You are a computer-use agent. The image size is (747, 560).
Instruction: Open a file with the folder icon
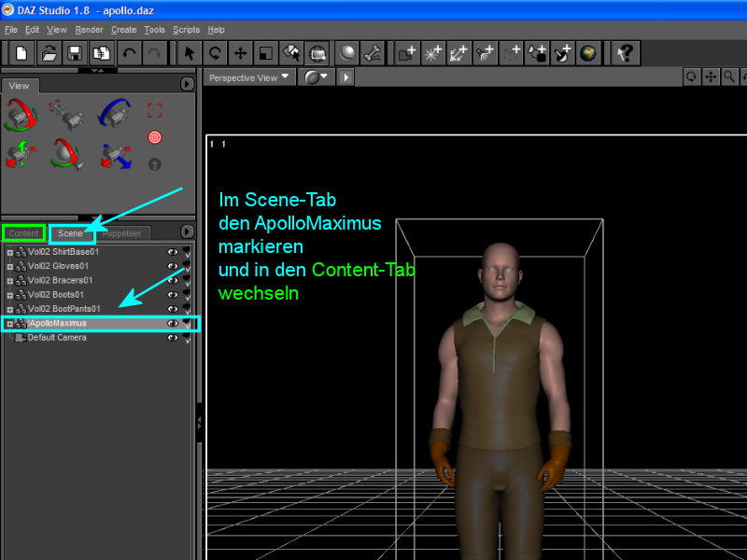tap(49, 53)
